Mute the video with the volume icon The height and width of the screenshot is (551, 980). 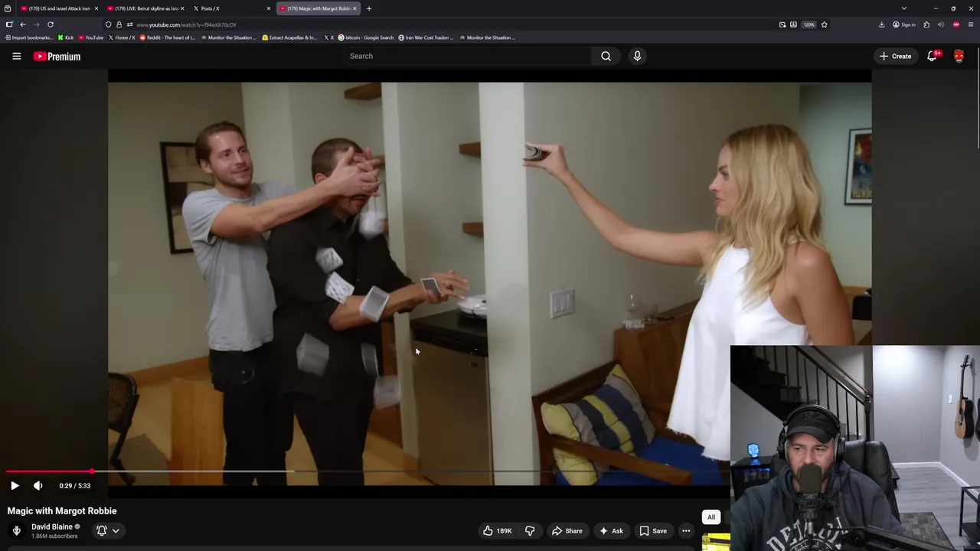(x=38, y=485)
